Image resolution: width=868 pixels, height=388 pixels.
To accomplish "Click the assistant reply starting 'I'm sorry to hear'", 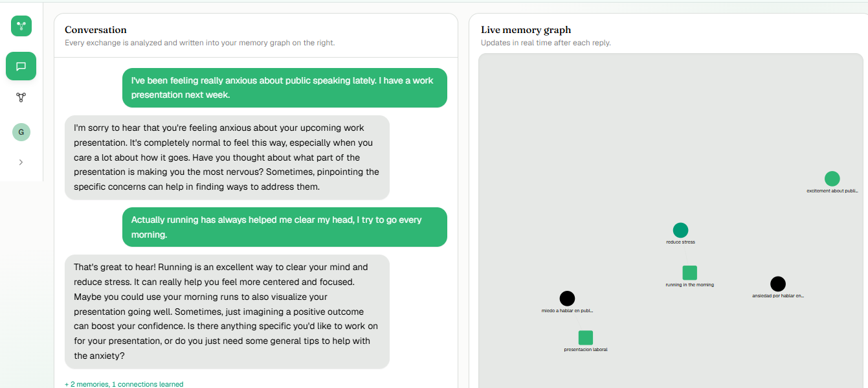I will [x=227, y=157].
